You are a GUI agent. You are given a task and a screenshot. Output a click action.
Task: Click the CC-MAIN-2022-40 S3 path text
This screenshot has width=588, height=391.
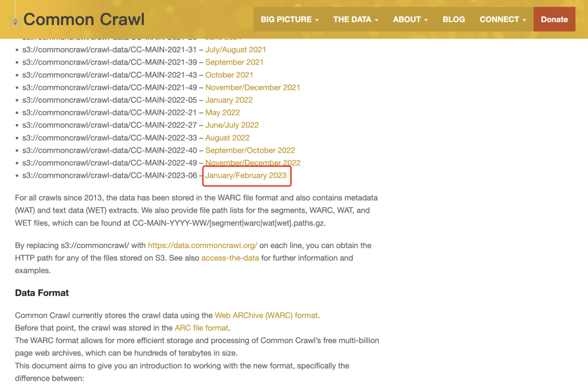pos(109,150)
